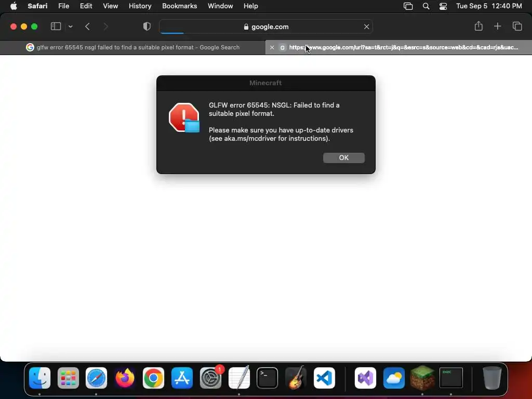Open the View menu
The width and height of the screenshot is (532, 399).
coord(110,6)
